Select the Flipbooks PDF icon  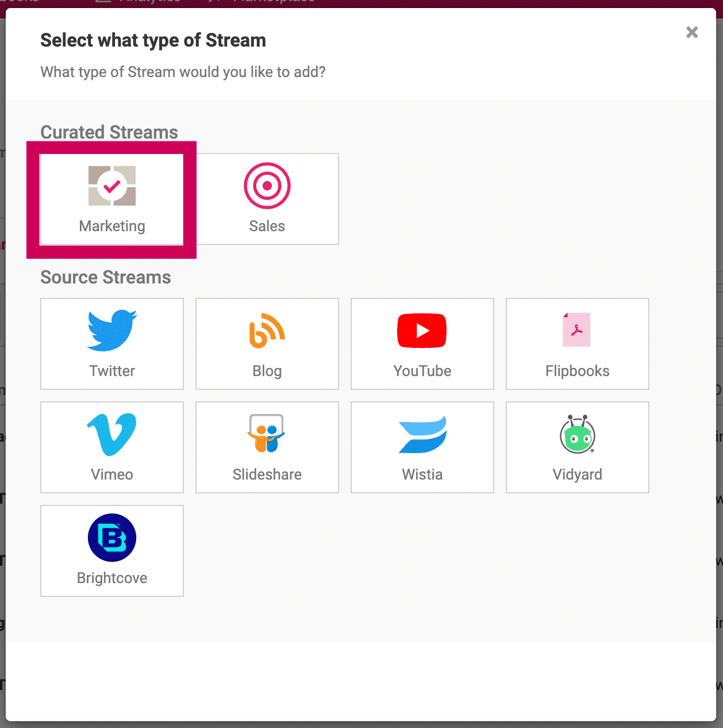coord(577,329)
